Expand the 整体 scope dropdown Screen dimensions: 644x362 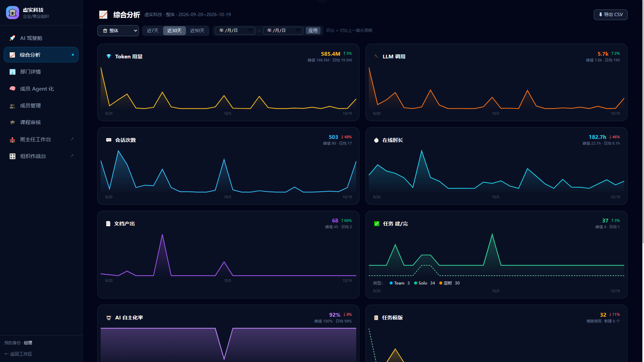click(x=118, y=31)
